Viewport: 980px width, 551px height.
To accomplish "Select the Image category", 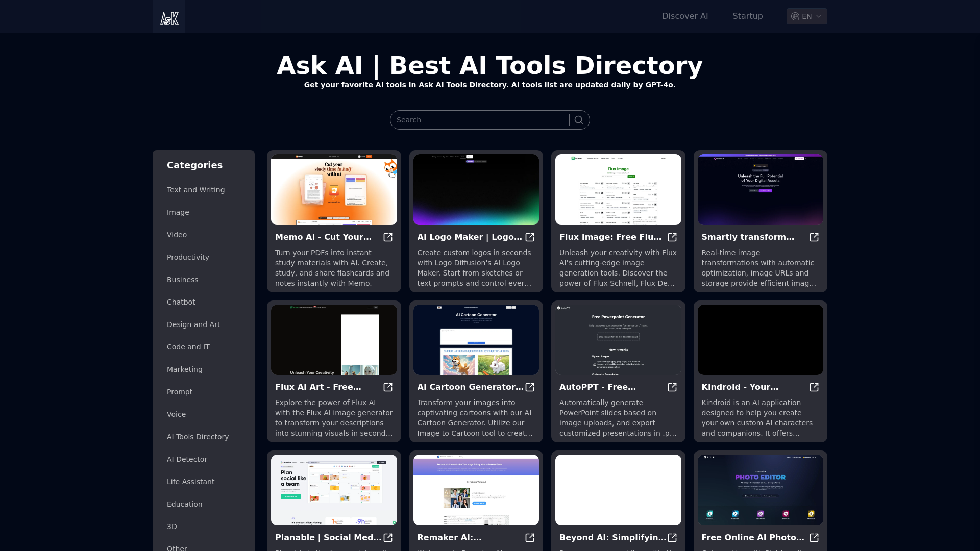I will pos(178,212).
